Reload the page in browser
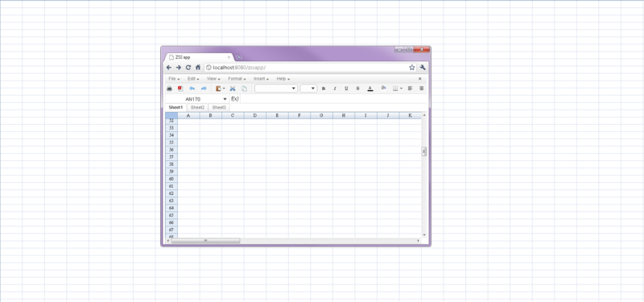Screen dimensions: 644x302 click(188, 68)
